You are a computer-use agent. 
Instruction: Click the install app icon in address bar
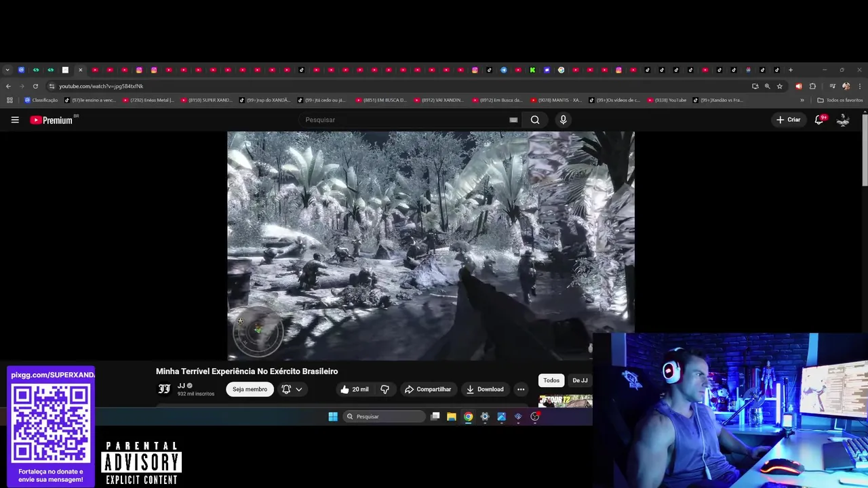[755, 86]
